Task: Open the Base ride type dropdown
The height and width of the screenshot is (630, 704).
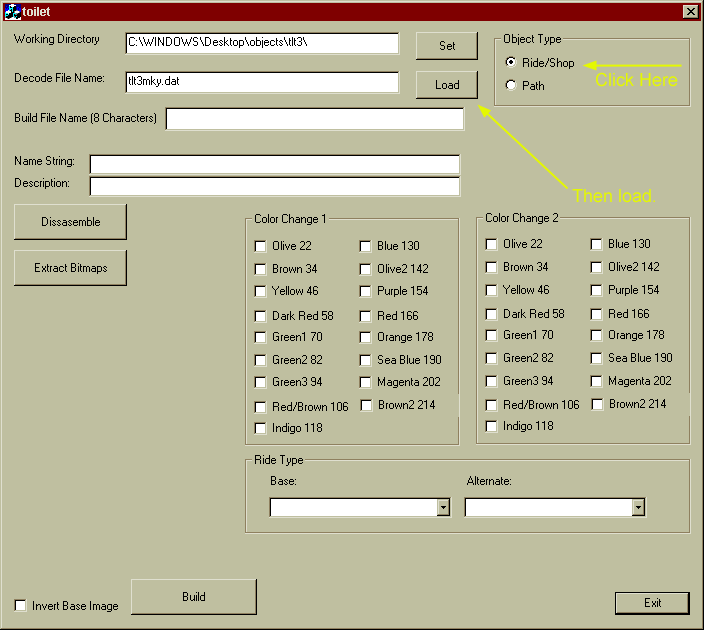Action: (443, 507)
